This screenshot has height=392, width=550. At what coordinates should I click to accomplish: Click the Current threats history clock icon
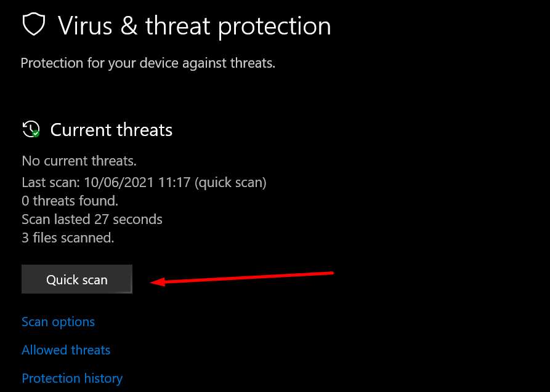30,129
